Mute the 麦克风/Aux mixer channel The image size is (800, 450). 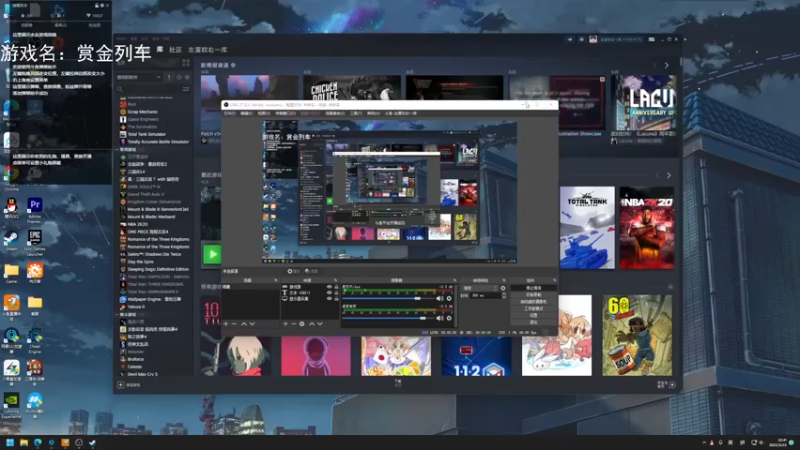440,298
